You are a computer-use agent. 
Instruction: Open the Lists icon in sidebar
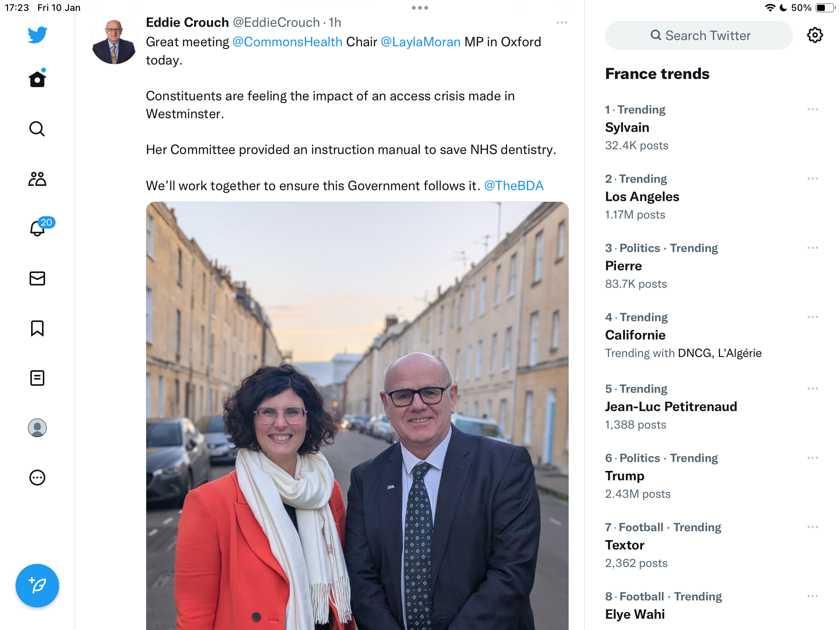[37, 378]
